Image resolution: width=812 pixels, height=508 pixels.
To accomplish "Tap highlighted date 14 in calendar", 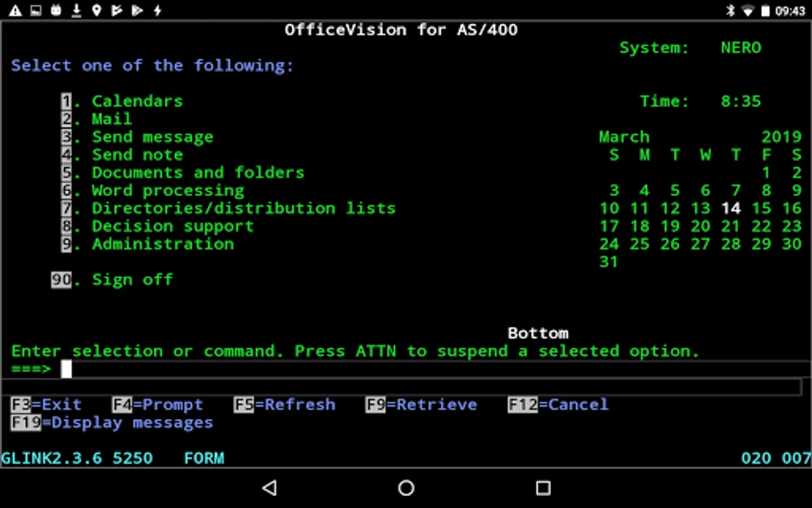I will tap(731, 208).
